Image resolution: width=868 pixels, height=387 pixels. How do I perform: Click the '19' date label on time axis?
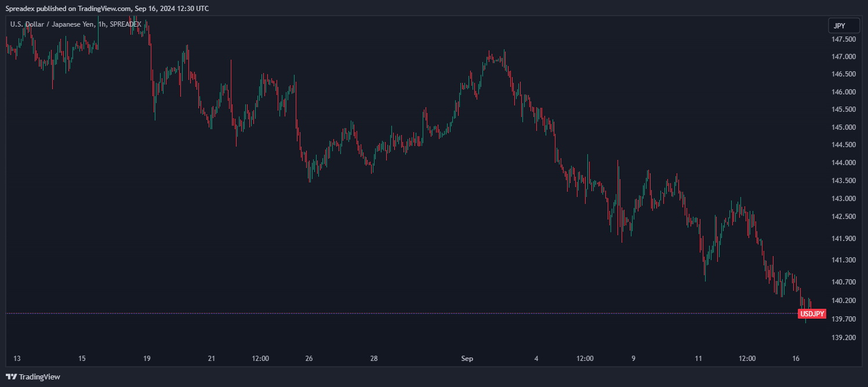(147, 359)
